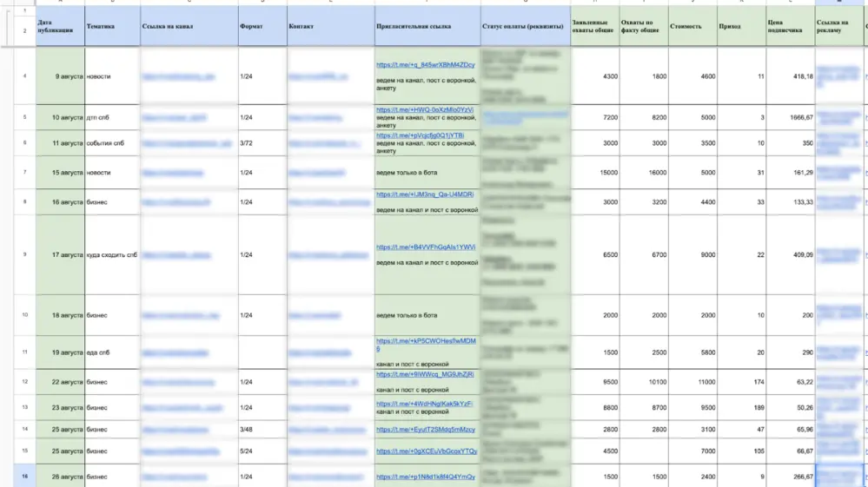Screen dimensions: 868x487
Task: Click the "ведем только в бота" cell for 15 августа
Action: (x=427, y=173)
